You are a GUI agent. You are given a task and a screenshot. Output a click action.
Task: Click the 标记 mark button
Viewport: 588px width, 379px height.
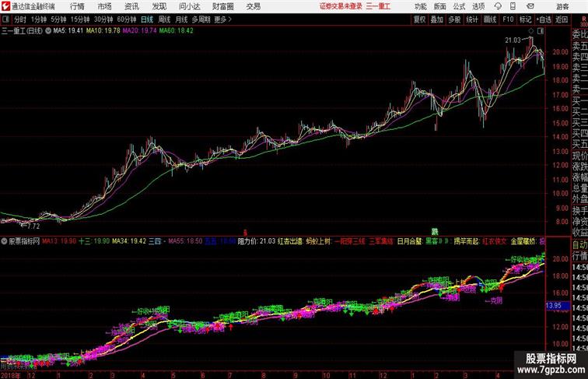pyautogui.click(x=525, y=19)
